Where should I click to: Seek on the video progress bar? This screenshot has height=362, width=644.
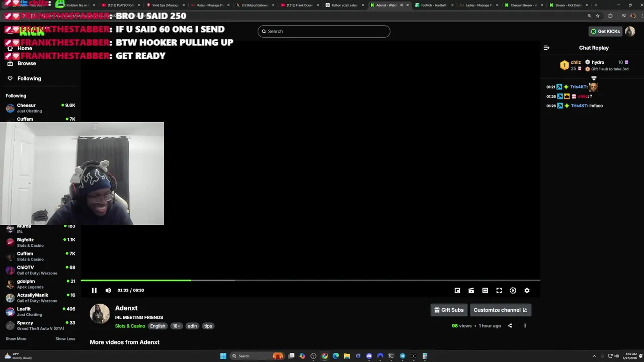pyautogui.click(x=310, y=280)
